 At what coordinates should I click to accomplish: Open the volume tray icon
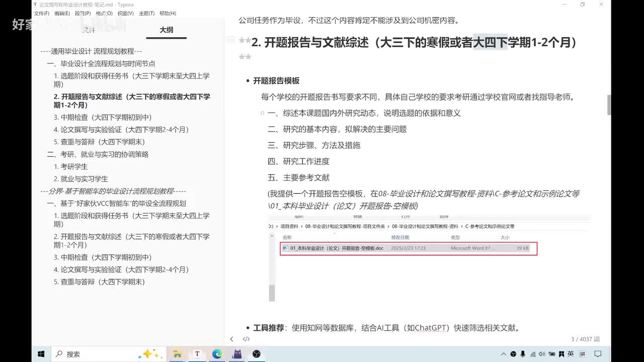tap(542, 354)
